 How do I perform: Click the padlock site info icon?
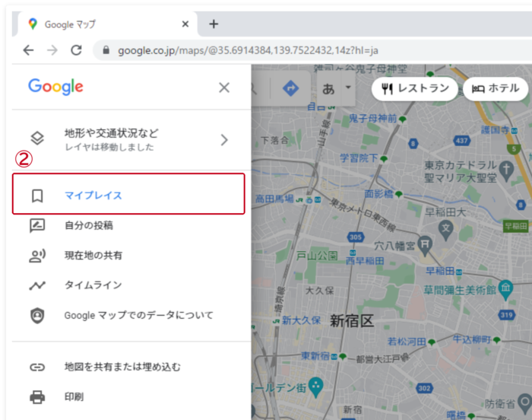tap(106, 50)
